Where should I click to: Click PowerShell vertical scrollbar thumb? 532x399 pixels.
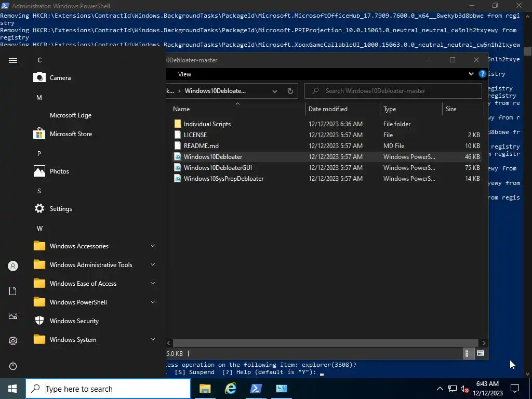tap(527, 51)
